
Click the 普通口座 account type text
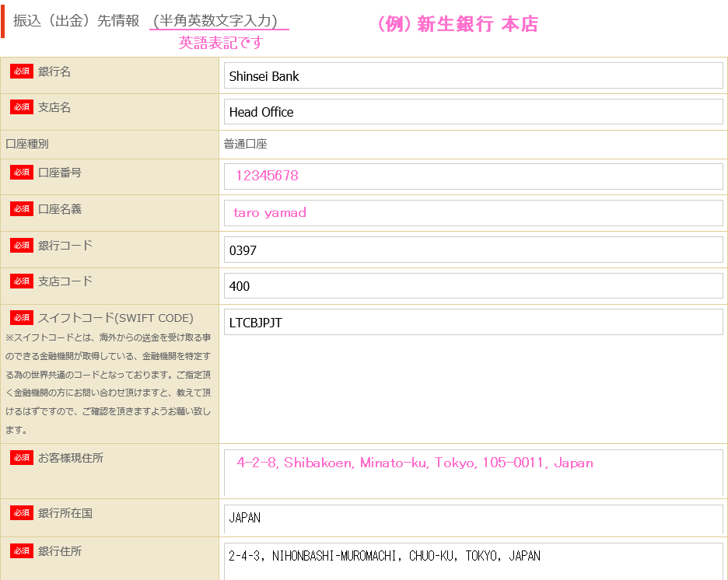pos(246,144)
